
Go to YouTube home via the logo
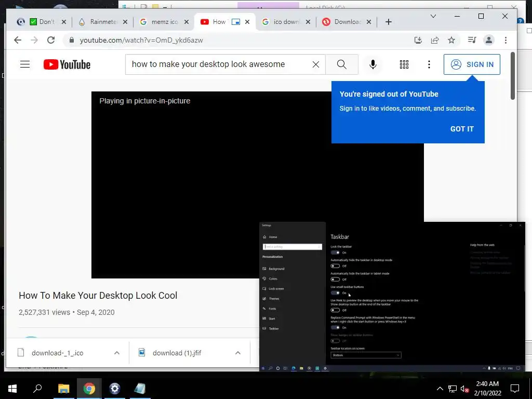[x=67, y=64]
